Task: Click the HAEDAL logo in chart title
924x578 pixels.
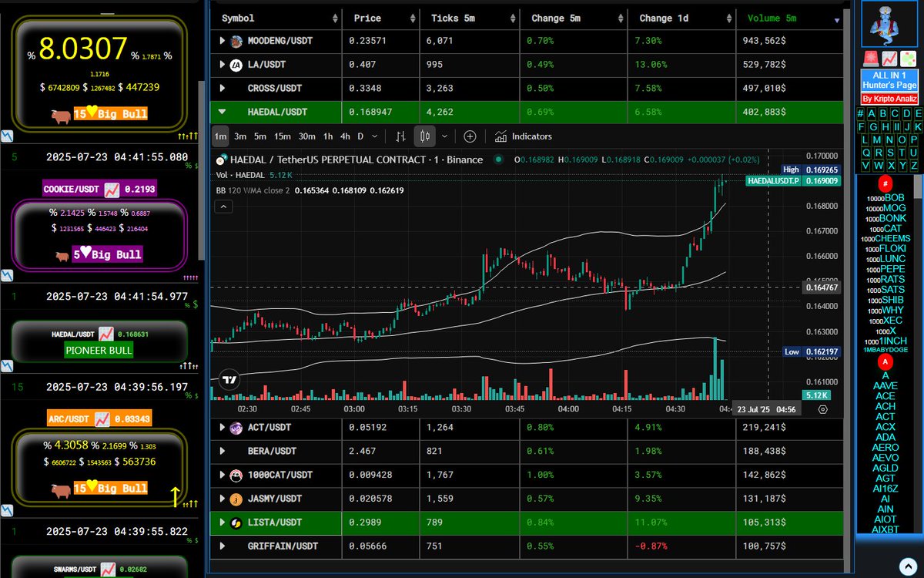Action: point(222,160)
